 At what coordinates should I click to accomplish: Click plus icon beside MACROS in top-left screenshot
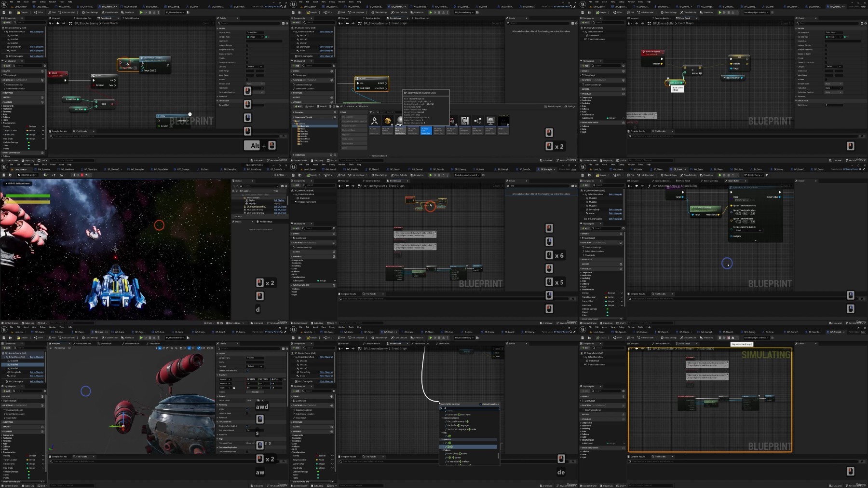point(42,98)
